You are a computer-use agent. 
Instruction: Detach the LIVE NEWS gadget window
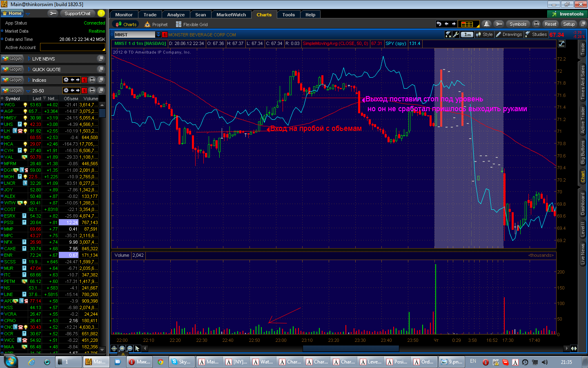101,59
